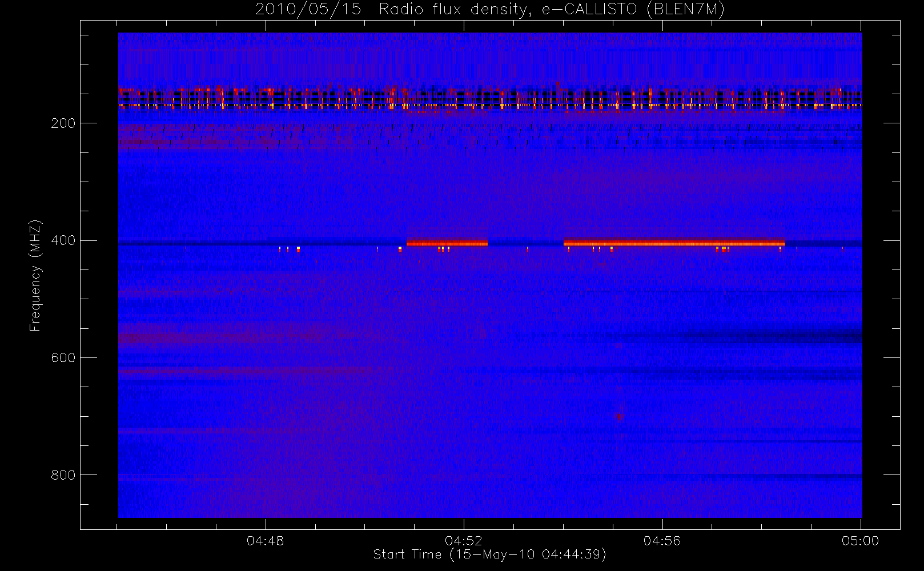
Task: Click the 04:56 time tick label
Action: (662, 541)
